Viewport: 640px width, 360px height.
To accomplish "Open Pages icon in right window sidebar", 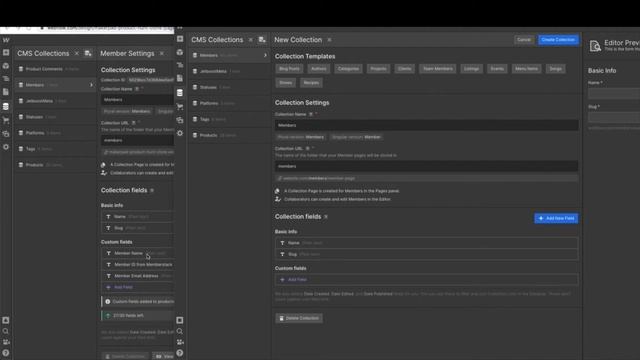I will (180, 78).
